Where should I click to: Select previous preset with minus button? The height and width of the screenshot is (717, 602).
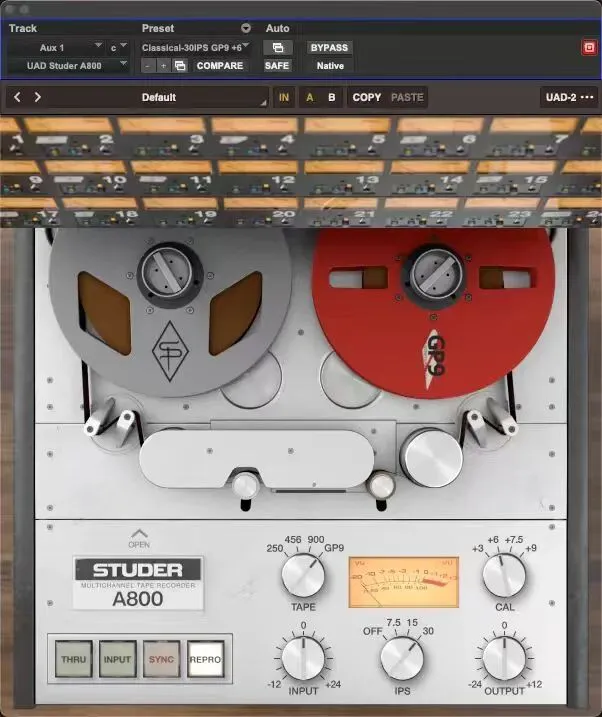147,66
